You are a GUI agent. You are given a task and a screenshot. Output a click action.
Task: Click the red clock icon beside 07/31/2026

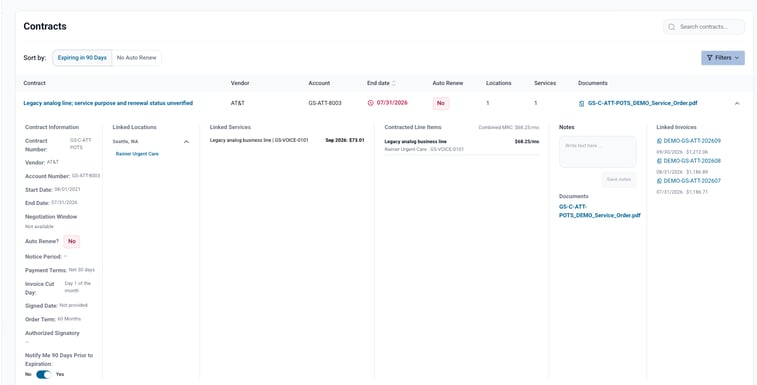371,103
